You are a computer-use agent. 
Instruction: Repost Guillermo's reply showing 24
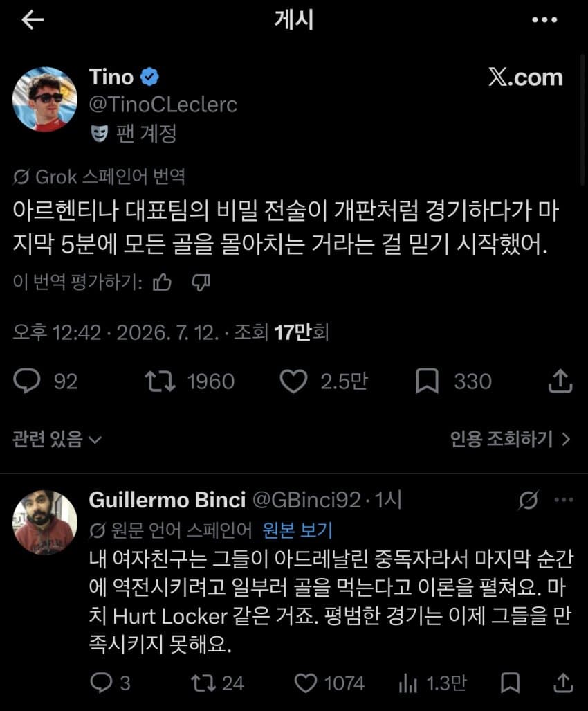click(x=217, y=683)
